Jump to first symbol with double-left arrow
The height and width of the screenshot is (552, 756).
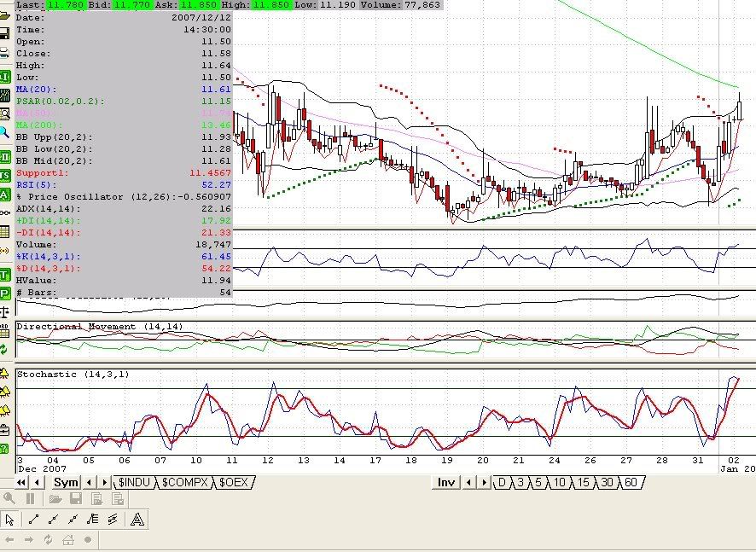pyautogui.click(x=21, y=483)
